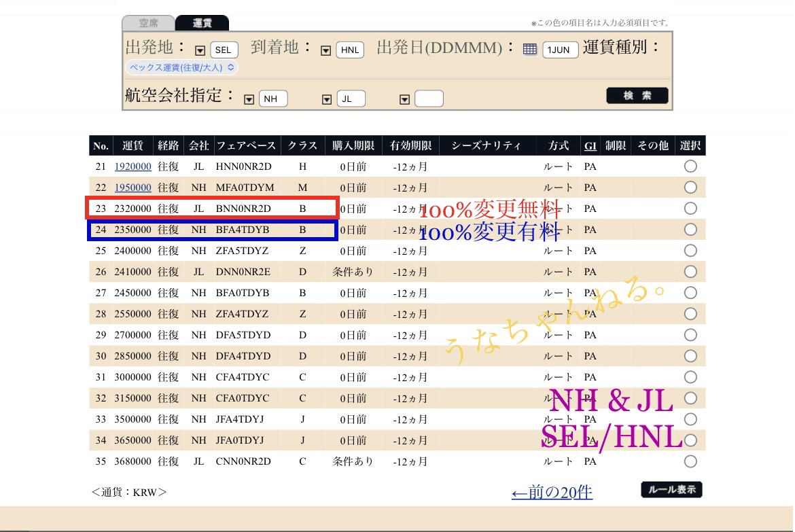Select radio for row 35 CNN0NR2D

(x=690, y=461)
